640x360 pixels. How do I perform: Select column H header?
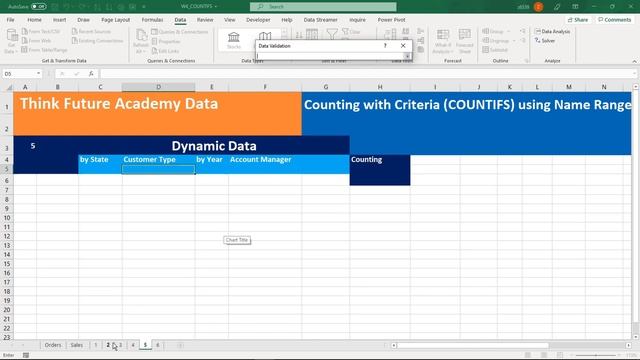(380, 87)
